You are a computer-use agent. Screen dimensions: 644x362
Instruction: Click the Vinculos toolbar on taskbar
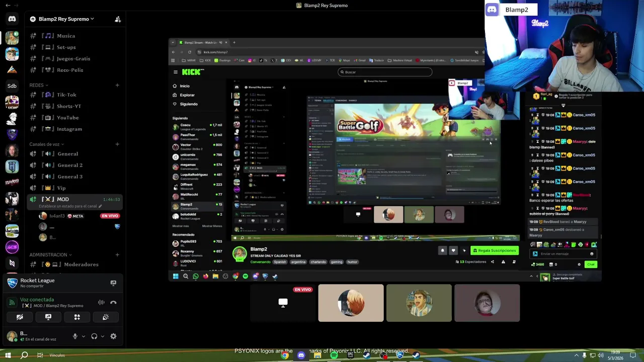[57, 355]
